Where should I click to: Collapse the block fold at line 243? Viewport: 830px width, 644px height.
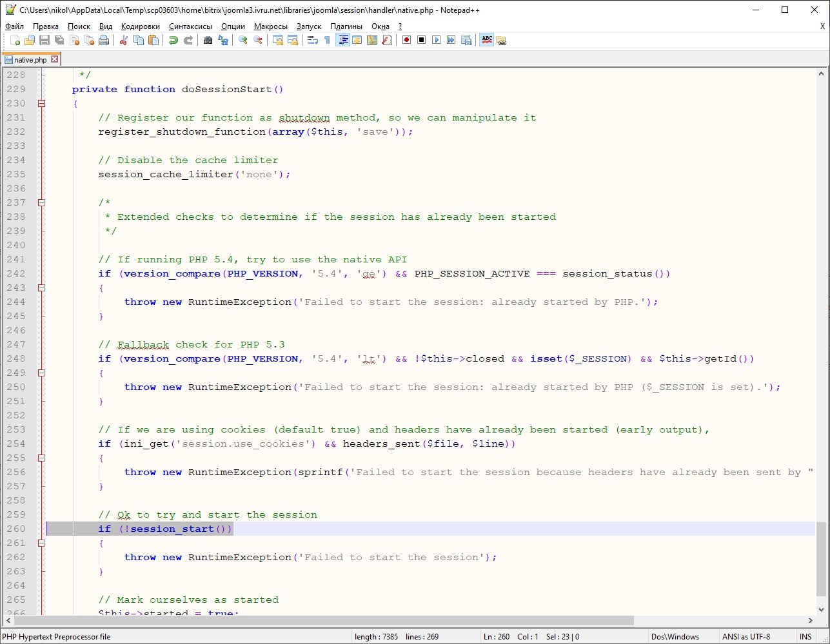41,288
